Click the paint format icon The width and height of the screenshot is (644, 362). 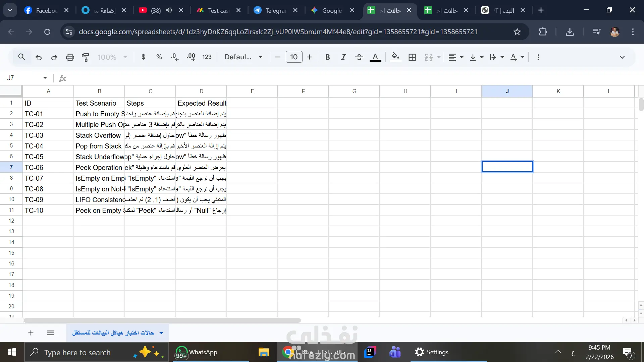pos(86,57)
